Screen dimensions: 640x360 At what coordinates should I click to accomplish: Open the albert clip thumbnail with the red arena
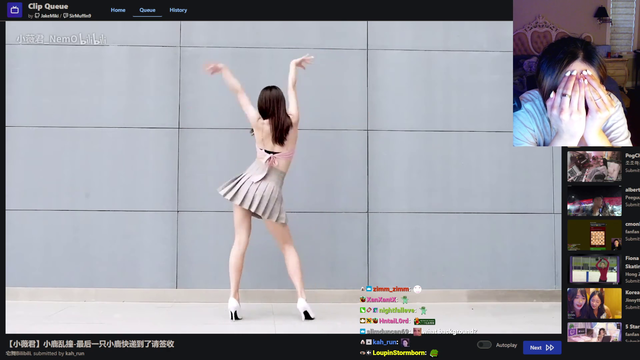pos(594,201)
